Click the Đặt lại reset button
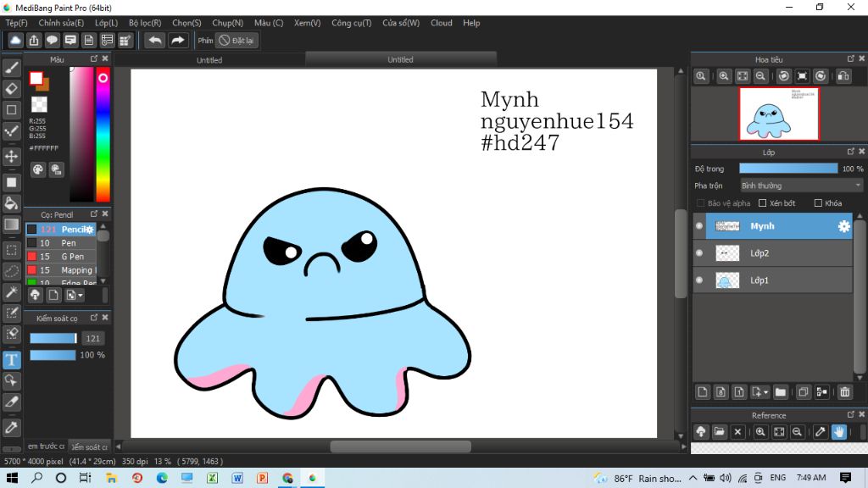The width and height of the screenshot is (868, 488). [x=237, y=41]
